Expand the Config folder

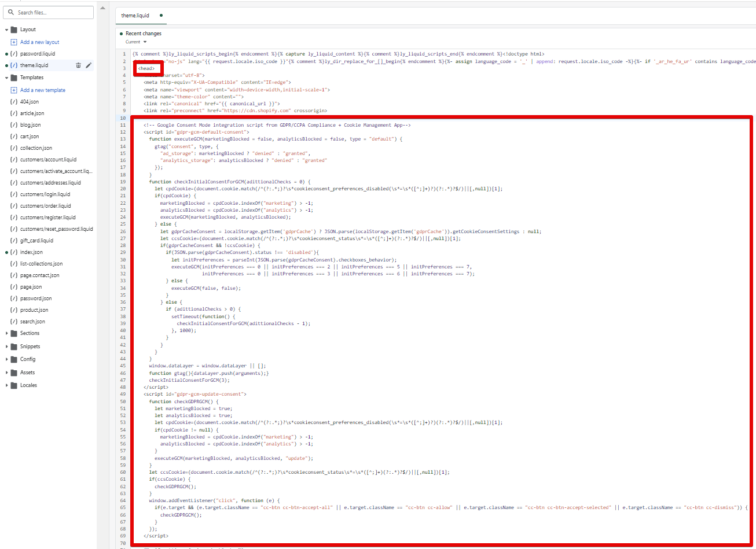coord(6,359)
